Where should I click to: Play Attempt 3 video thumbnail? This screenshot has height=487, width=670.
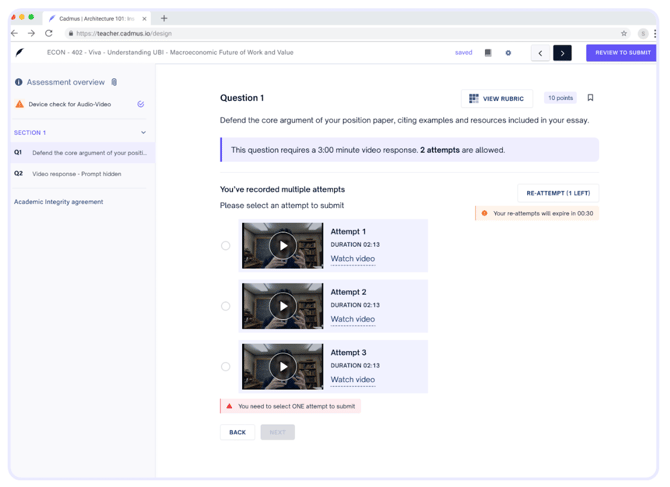coord(282,367)
